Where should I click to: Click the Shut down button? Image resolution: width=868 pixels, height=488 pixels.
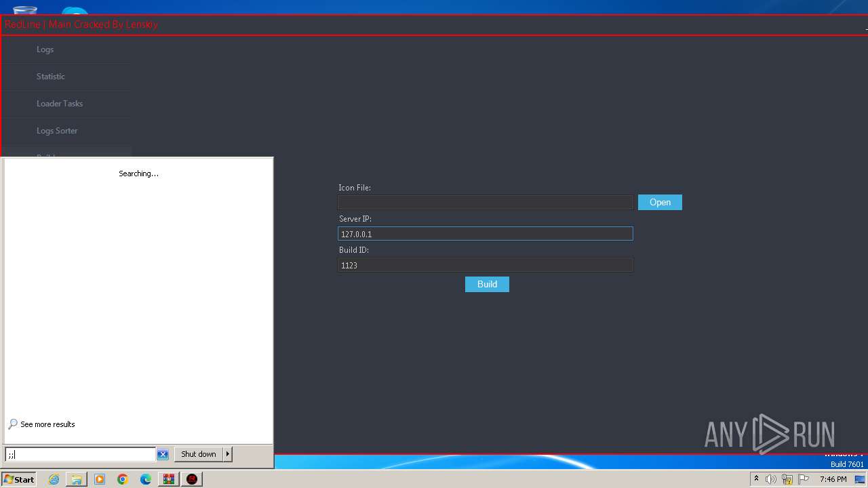click(199, 454)
